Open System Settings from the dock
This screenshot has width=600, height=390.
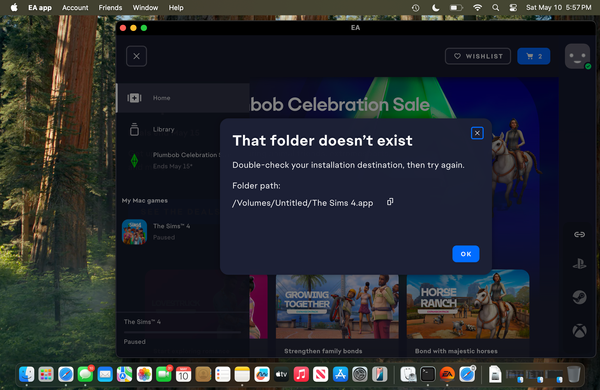pyautogui.click(x=360, y=374)
